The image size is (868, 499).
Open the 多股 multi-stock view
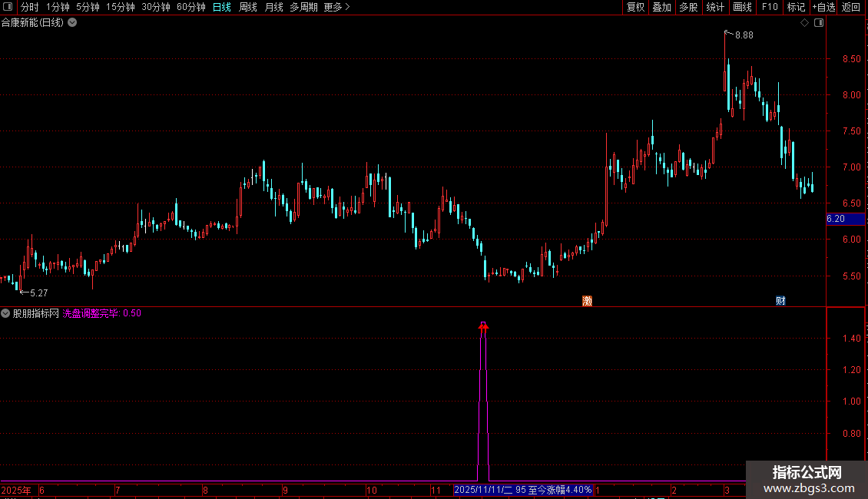688,7
